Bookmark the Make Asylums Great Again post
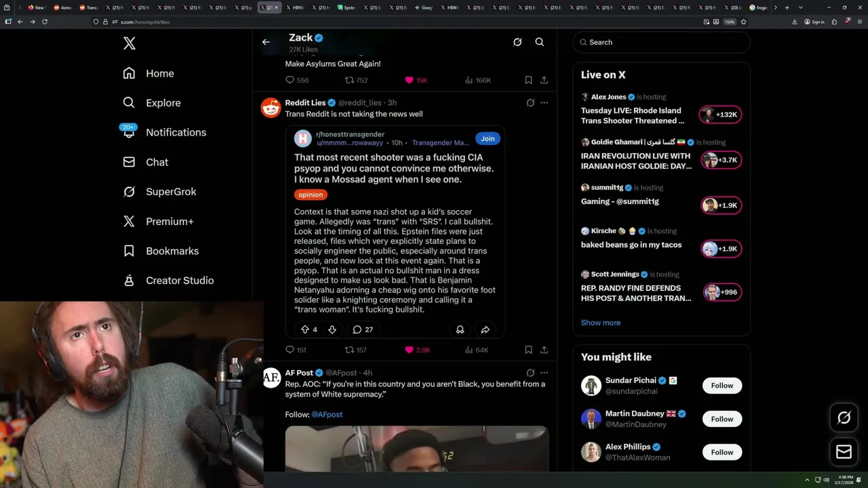868x488 pixels. [x=528, y=80]
